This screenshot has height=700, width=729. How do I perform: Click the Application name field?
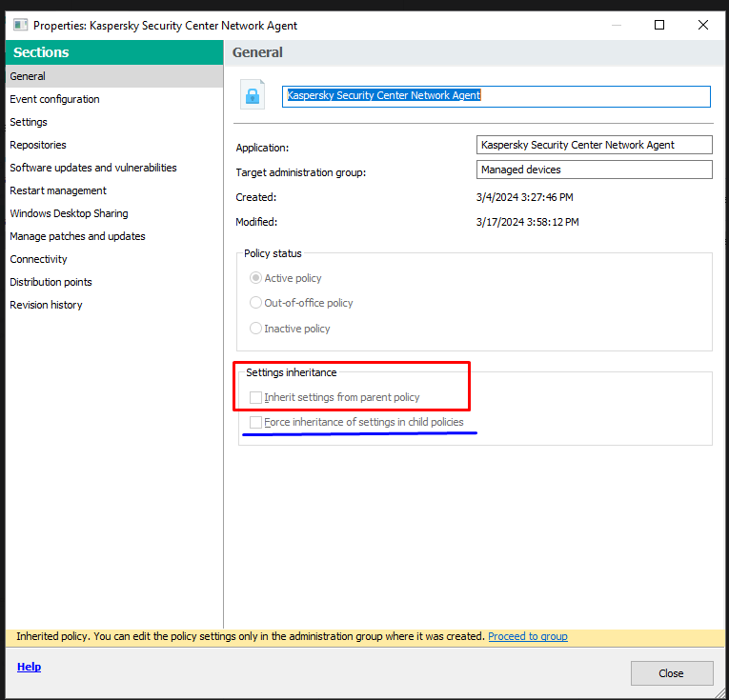click(595, 145)
